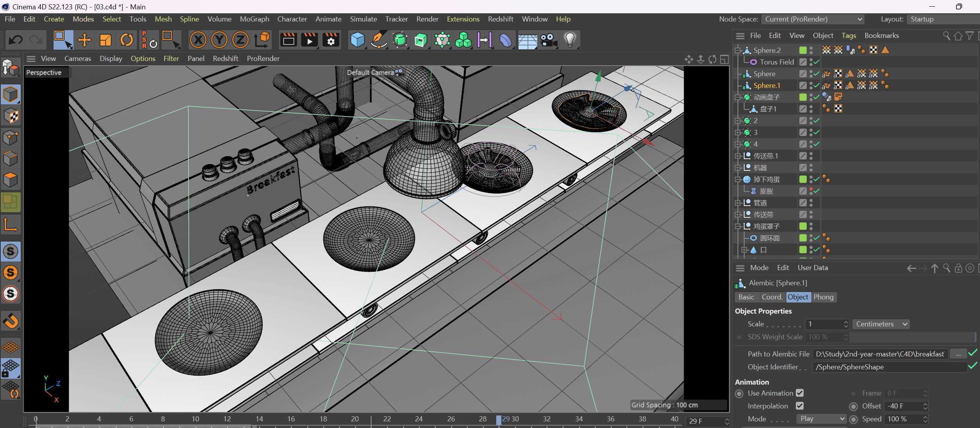Toggle Enable Snap icon
The width and height of the screenshot is (980, 428).
[11, 321]
